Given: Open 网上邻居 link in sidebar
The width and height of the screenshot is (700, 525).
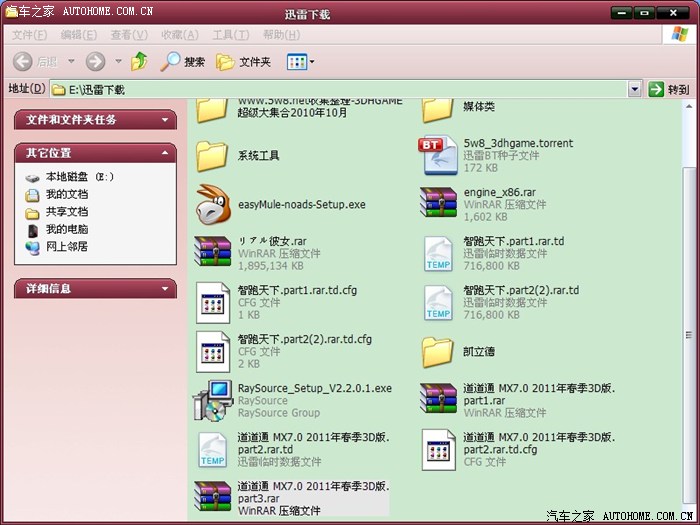Looking at the screenshot, I should coord(57,246).
